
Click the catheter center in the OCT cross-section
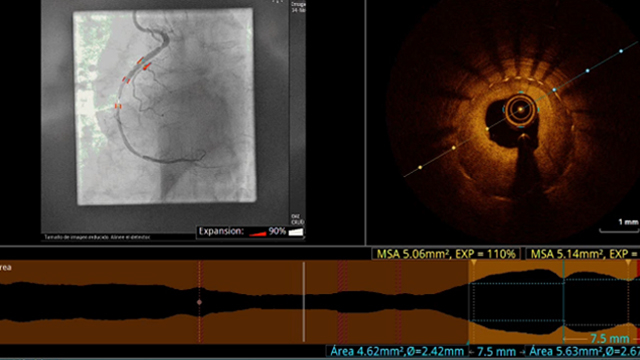[520, 109]
